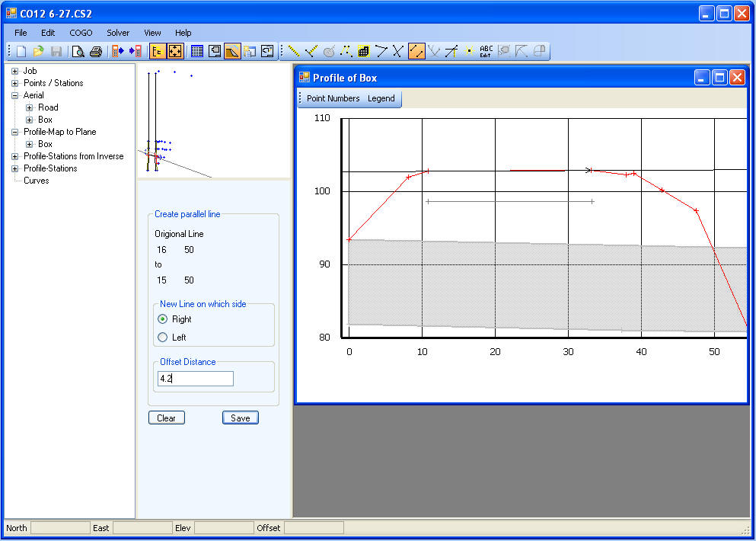Click the Print icon
Image resolution: width=756 pixels, height=541 pixels.
pos(95,51)
